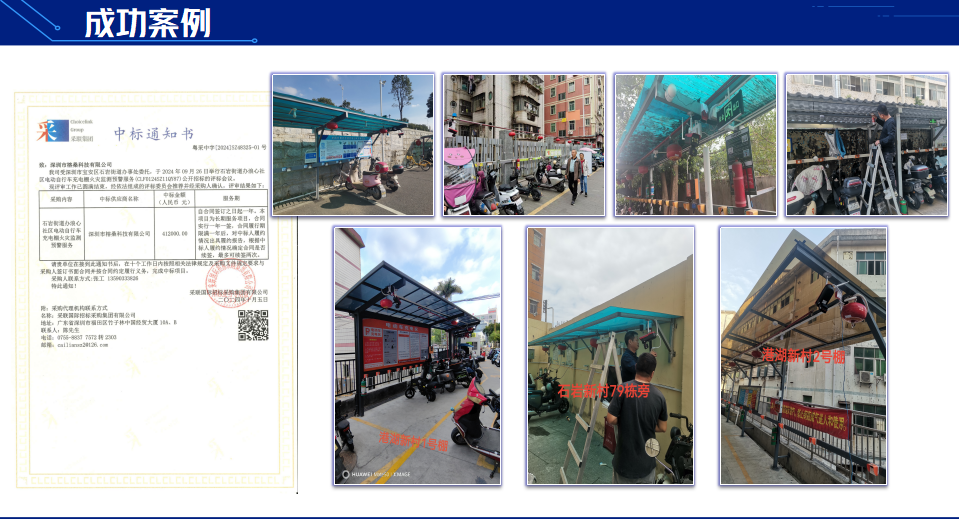Open the photo of two men walking
959x519 pixels.
coord(523,145)
